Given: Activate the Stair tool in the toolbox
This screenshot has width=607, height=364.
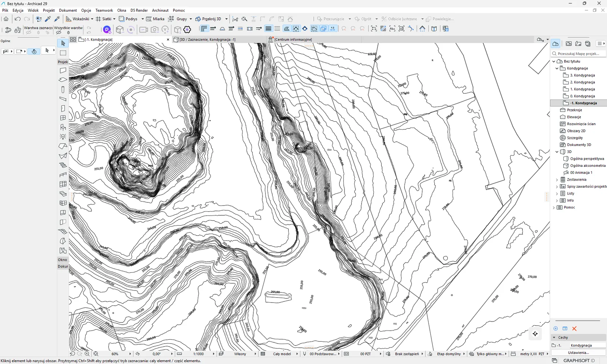Looking at the screenshot, I should (63, 165).
